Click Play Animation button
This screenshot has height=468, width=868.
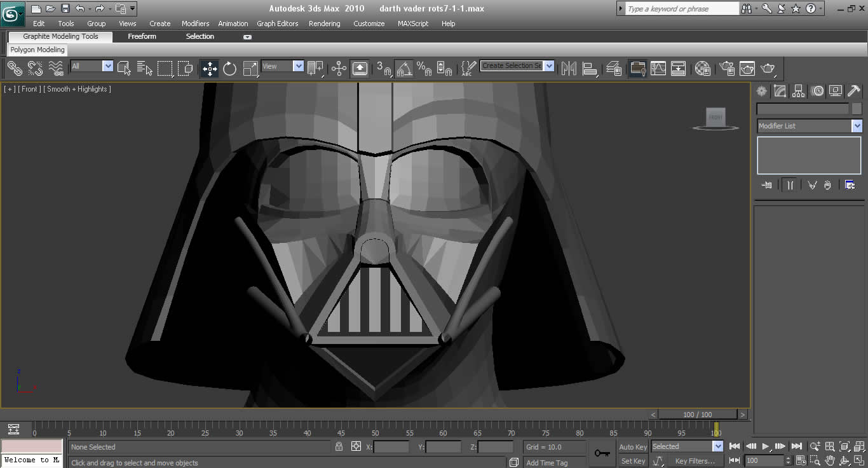766,446
